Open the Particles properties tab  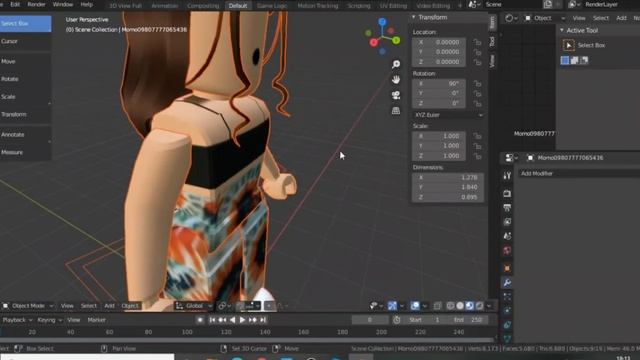click(x=507, y=297)
